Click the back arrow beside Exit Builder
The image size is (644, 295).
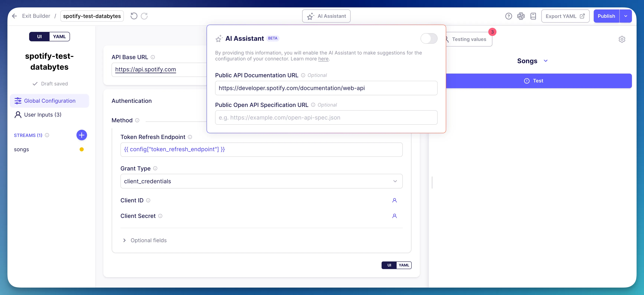click(14, 16)
